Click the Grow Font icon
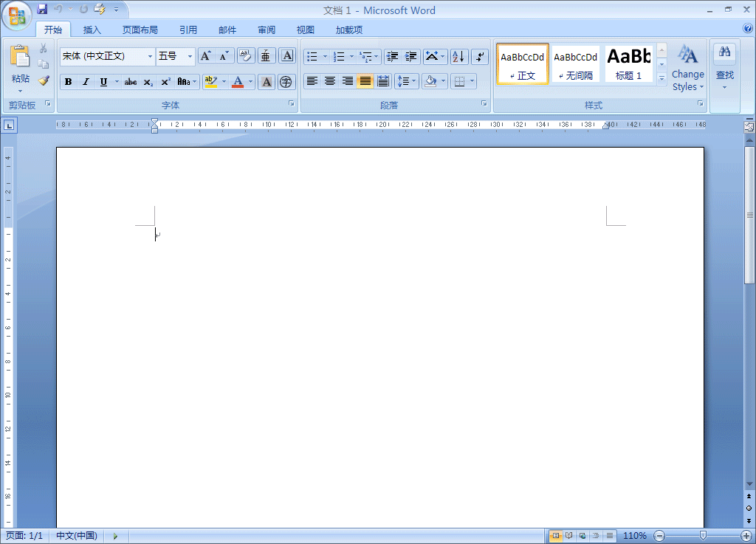This screenshot has height=544, width=756. coord(206,56)
